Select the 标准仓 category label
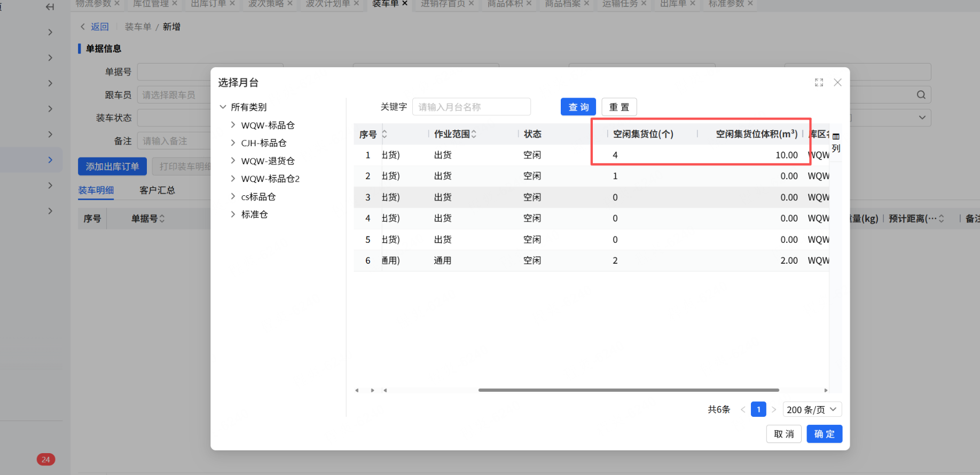980x475 pixels. click(255, 214)
